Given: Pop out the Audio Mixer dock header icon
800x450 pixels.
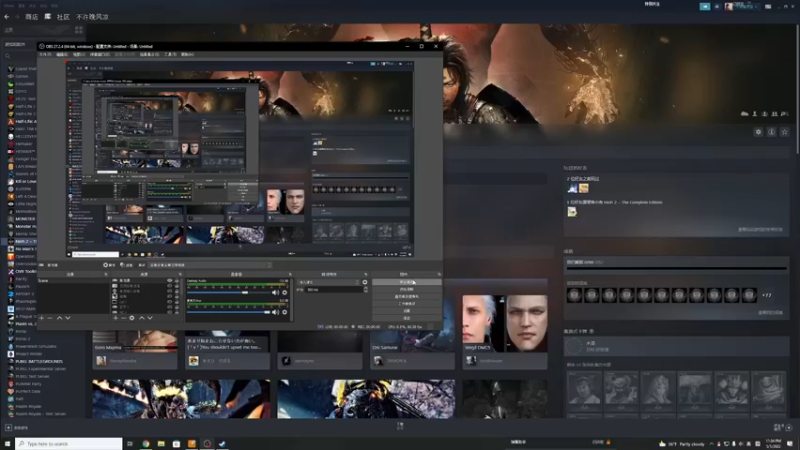Looking at the screenshot, I should 290,274.
